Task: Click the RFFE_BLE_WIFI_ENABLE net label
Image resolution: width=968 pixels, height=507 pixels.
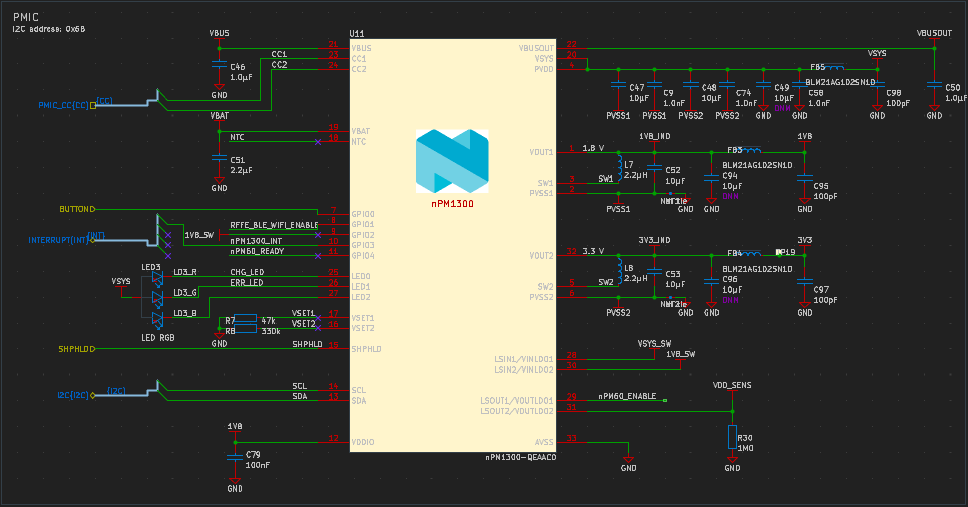Action: tap(274, 225)
